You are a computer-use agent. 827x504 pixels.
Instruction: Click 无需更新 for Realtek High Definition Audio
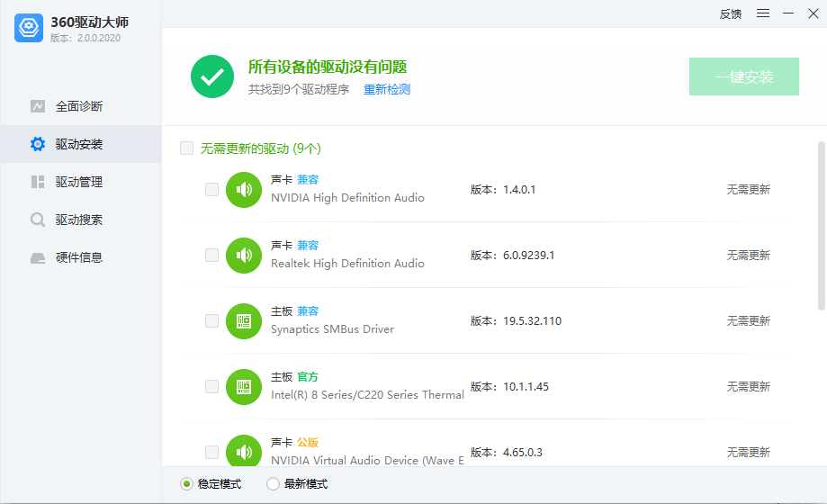click(749, 256)
